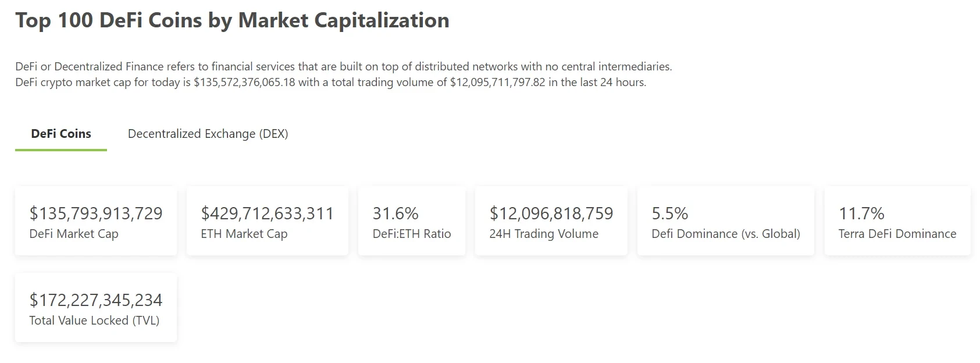Image resolution: width=980 pixels, height=363 pixels.
Task: Click the $172,227,345,234 figure
Action: click(96, 300)
